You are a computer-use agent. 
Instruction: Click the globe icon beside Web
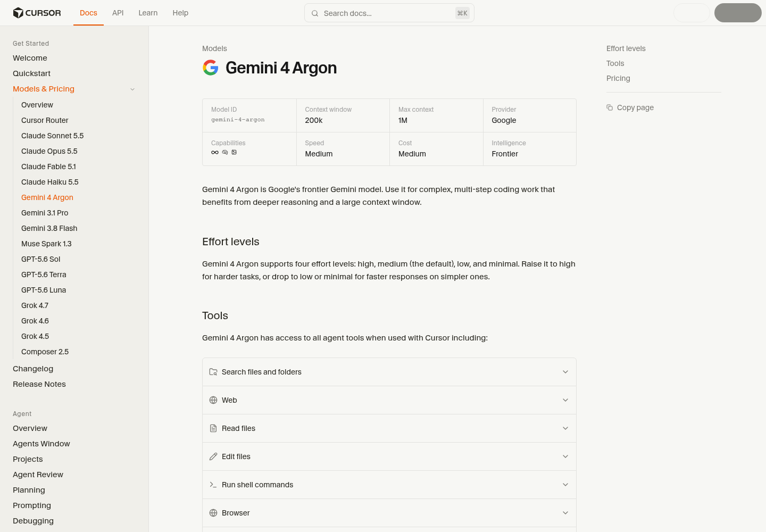213,400
